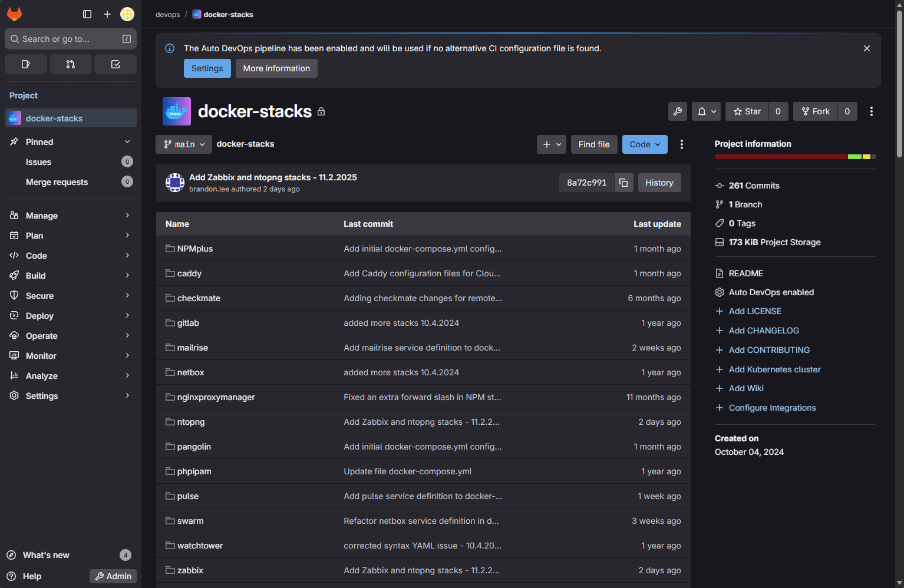
Task: Open the Code download dropdown
Action: 644,144
